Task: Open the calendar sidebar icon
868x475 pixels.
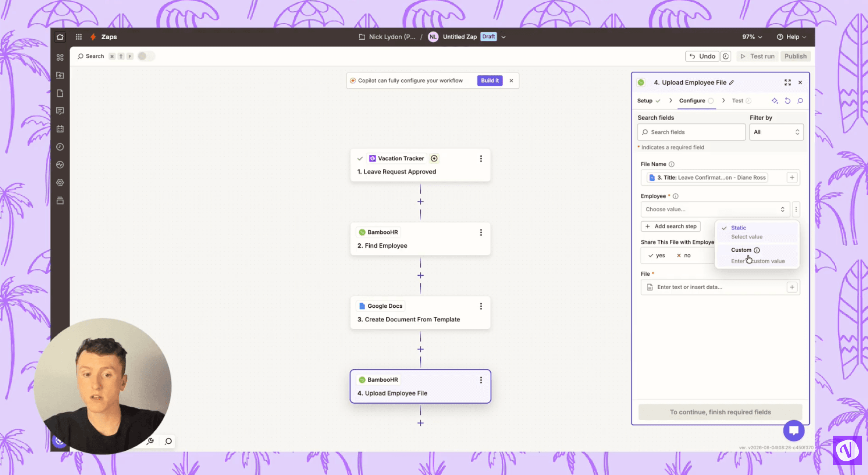Action: [x=60, y=129]
